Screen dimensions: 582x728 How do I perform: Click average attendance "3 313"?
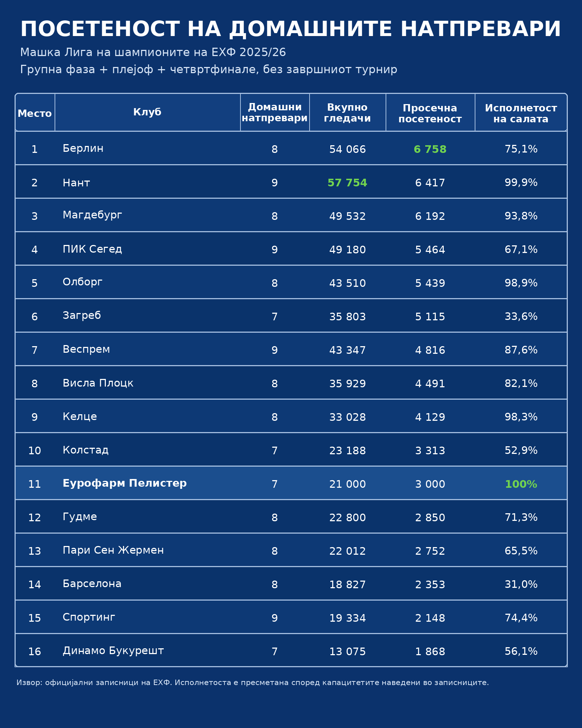click(430, 451)
